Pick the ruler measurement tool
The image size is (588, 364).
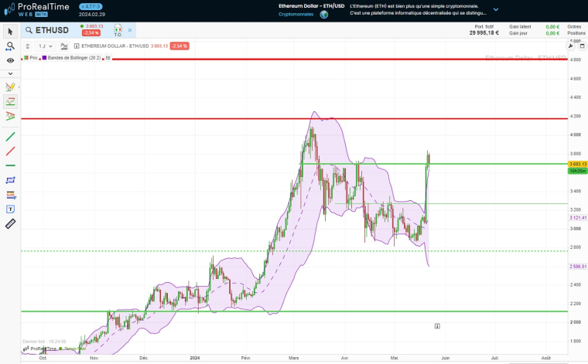tap(10, 223)
